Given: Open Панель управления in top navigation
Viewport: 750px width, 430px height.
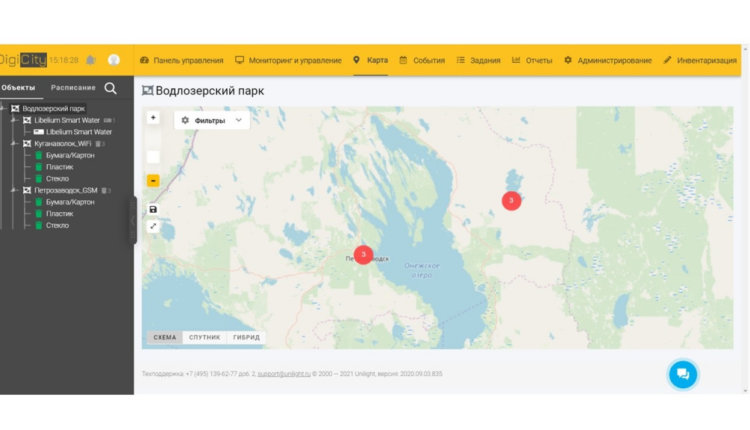Looking at the screenshot, I should [x=181, y=60].
